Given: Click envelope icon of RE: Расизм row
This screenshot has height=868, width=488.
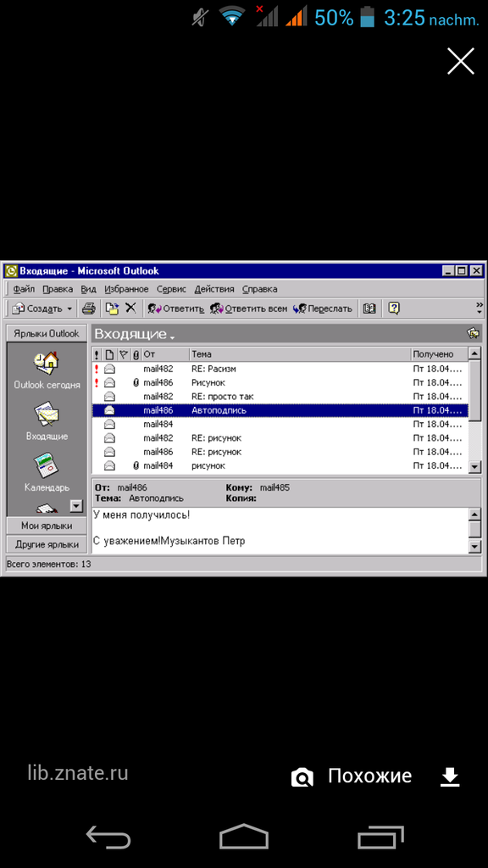Looking at the screenshot, I should pos(109,369).
